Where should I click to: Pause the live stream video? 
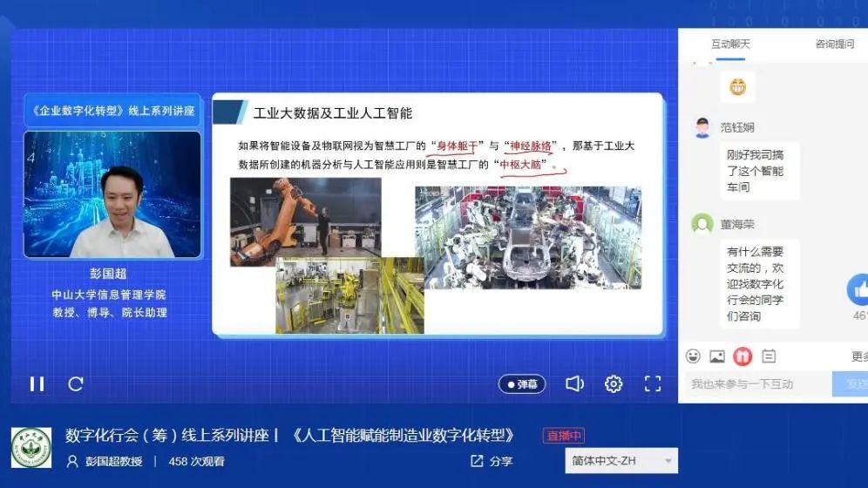coord(37,383)
